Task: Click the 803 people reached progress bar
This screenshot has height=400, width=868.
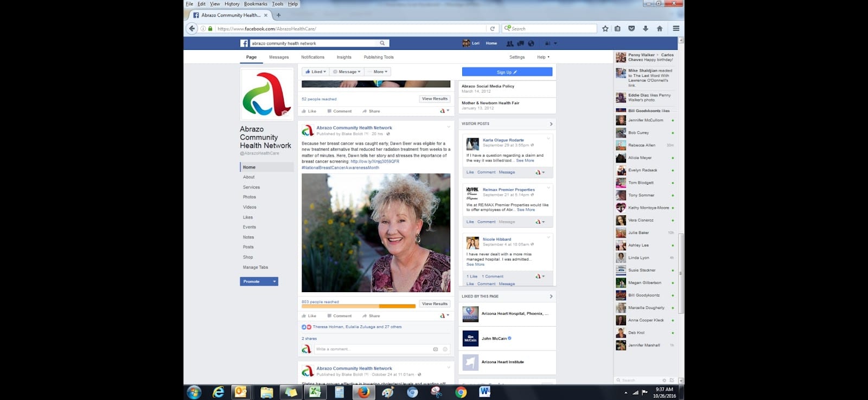Action: coord(359,306)
